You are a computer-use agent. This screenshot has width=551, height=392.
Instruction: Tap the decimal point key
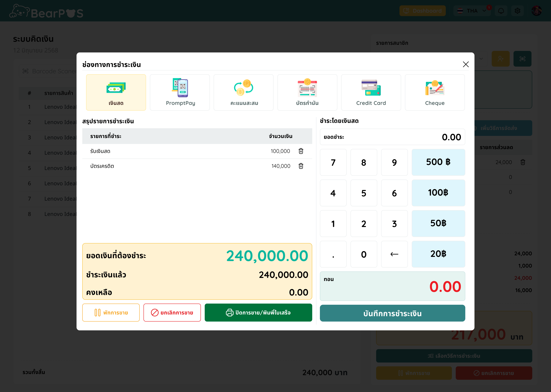click(x=333, y=254)
